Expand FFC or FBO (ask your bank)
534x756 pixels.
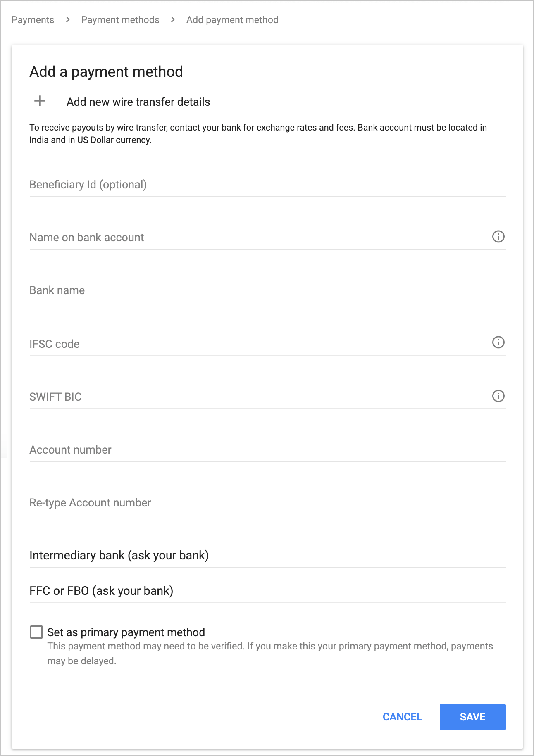[101, 591]
